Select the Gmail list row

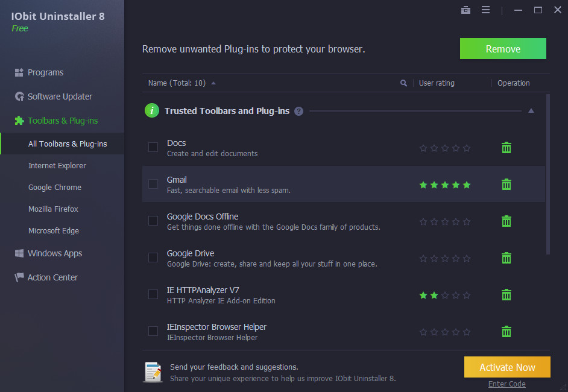[x=344, y=184]
